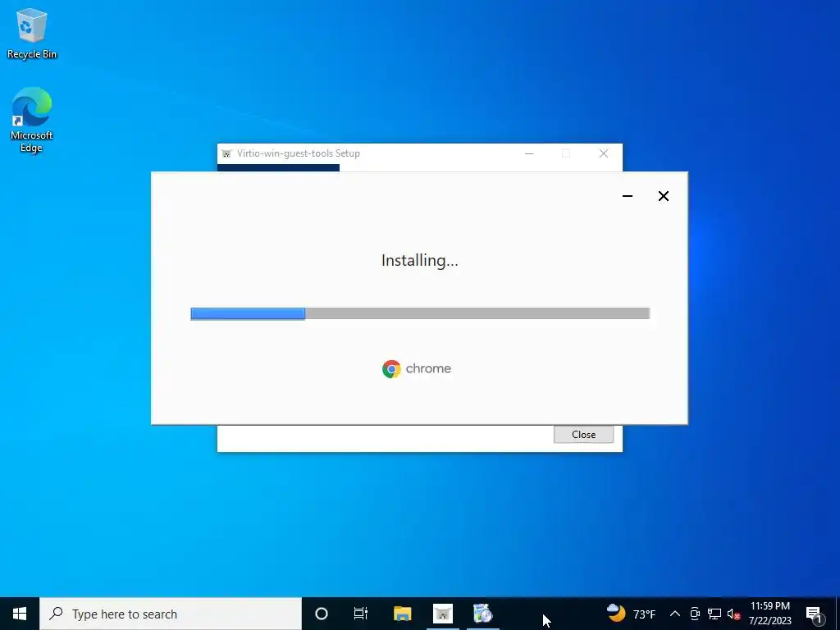The width and height of the screenshot is (840, 630).
Task: Click Close in Virtio-win-guest-tools Setup
Action: (583, 435)
